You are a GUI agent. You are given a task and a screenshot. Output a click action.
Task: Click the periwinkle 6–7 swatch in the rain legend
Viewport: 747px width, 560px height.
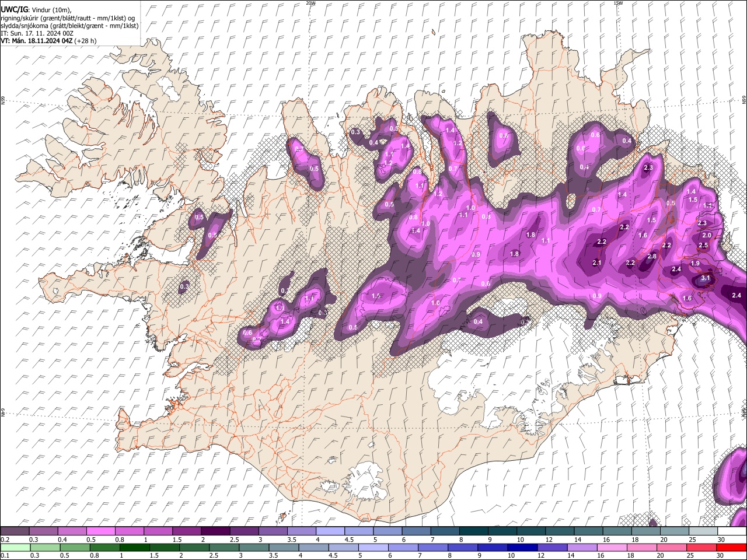[x=404, y=547]
